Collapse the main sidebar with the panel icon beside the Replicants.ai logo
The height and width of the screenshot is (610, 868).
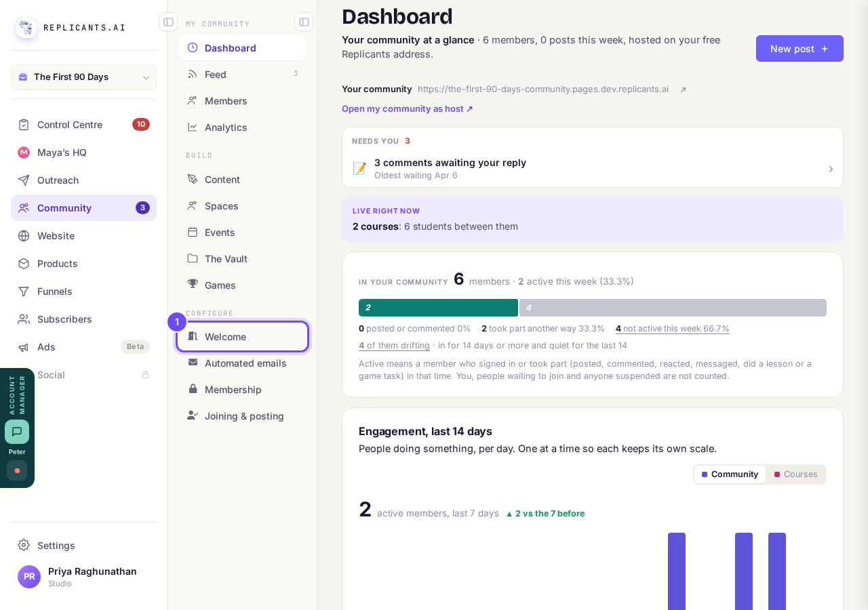[168, 22]
